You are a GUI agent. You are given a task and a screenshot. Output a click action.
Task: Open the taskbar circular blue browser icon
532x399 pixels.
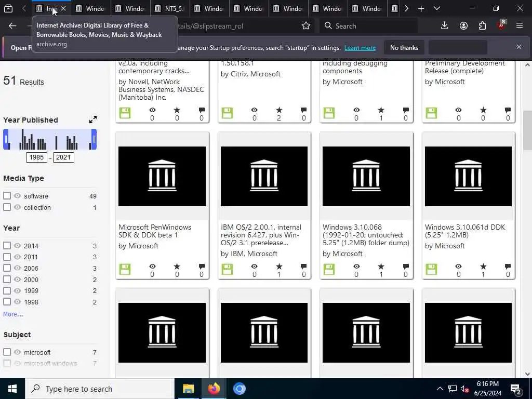[x=239, y=389]
